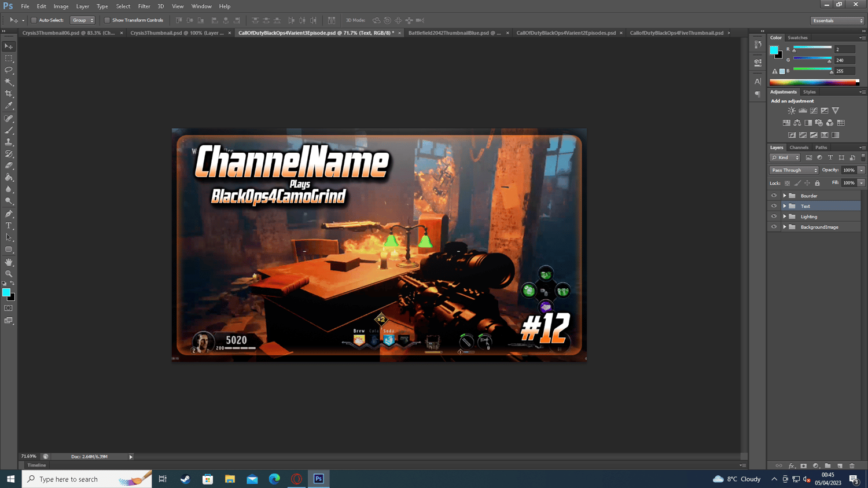Enable Show Transform Controls checkbox
Viewport: 868px width, 488px height.
pyautogui.click(x=107, y=20)
